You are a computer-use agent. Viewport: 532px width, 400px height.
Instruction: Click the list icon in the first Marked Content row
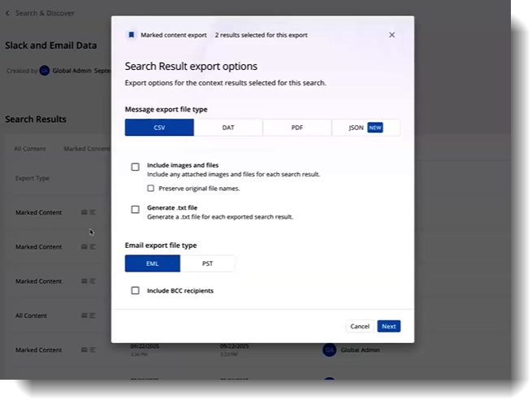93,212
